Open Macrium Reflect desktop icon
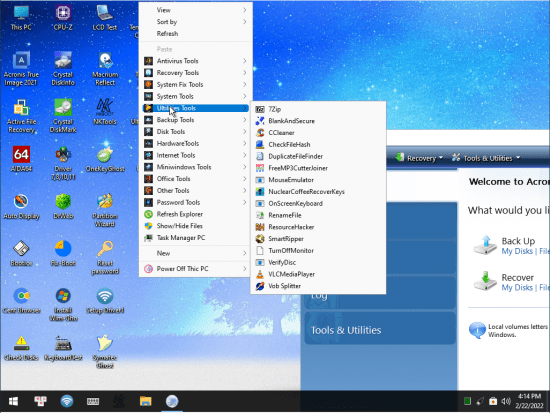Image resolution: width=550 pixels, height=413 pixels. (x=105, y=68)
